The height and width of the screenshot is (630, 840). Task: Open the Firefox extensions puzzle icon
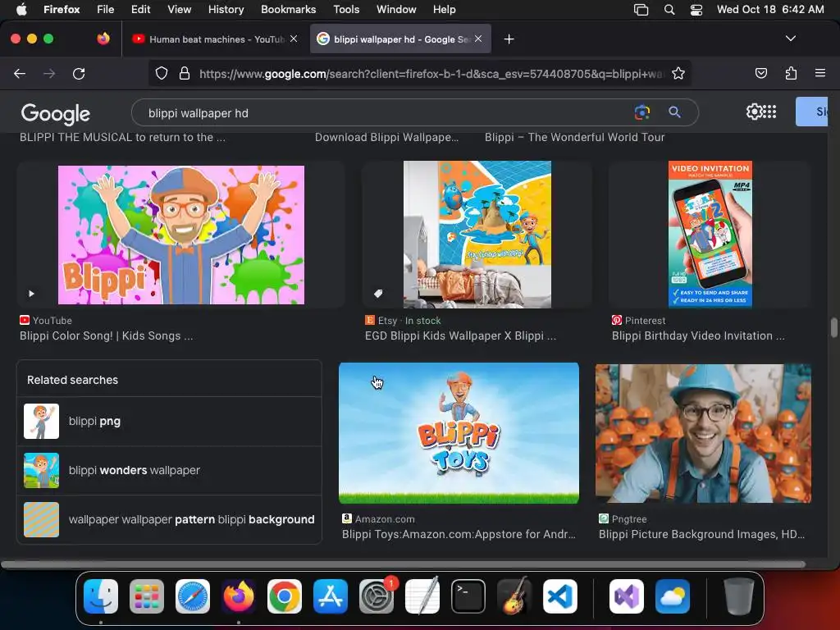click(791, 73)
